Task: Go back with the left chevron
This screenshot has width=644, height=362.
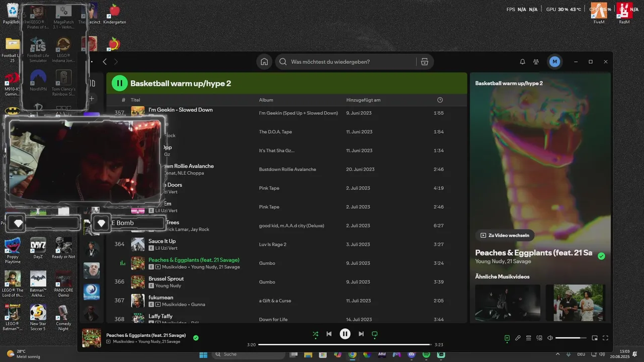Action: 105,61
